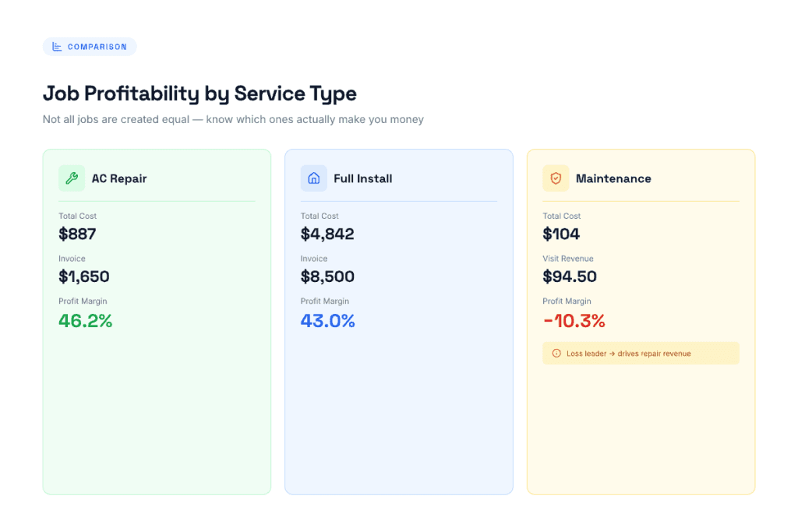The image size is (798, 532).
Task: Click the Job Profitability by Service Type heading
Action: [x=199, y=93]
